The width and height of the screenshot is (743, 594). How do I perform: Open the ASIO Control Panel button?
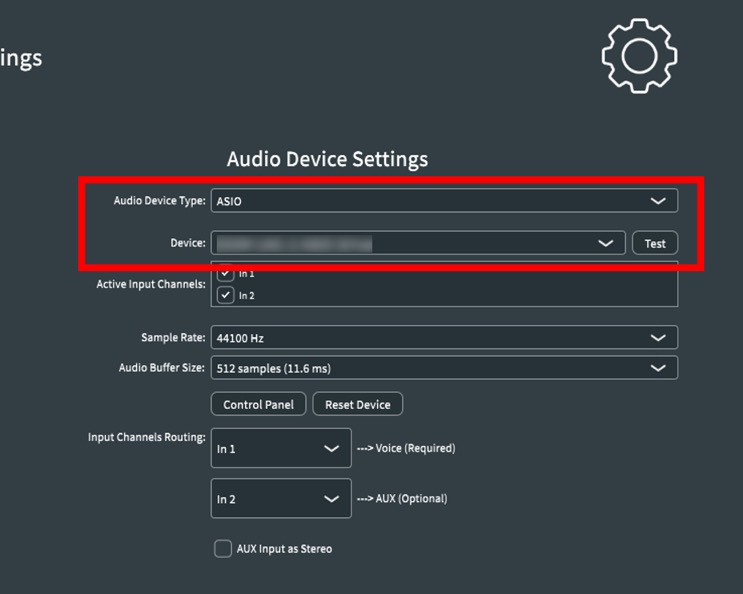click(x=258, y=405)
